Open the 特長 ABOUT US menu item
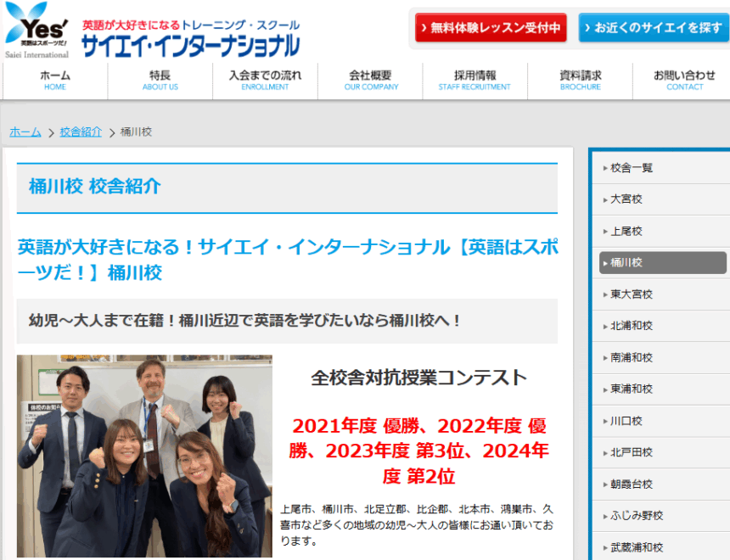Viewport: 730px width, 560px height. click(x=160, y=81)
